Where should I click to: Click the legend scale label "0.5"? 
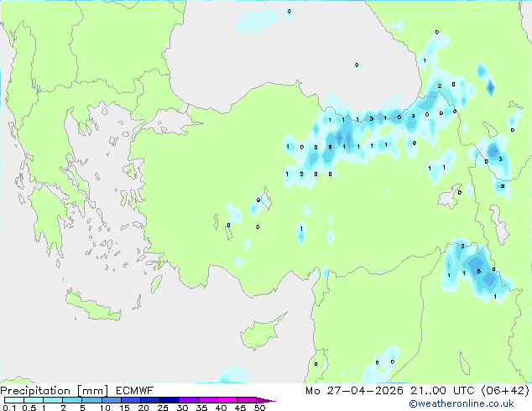click(29, 408)
